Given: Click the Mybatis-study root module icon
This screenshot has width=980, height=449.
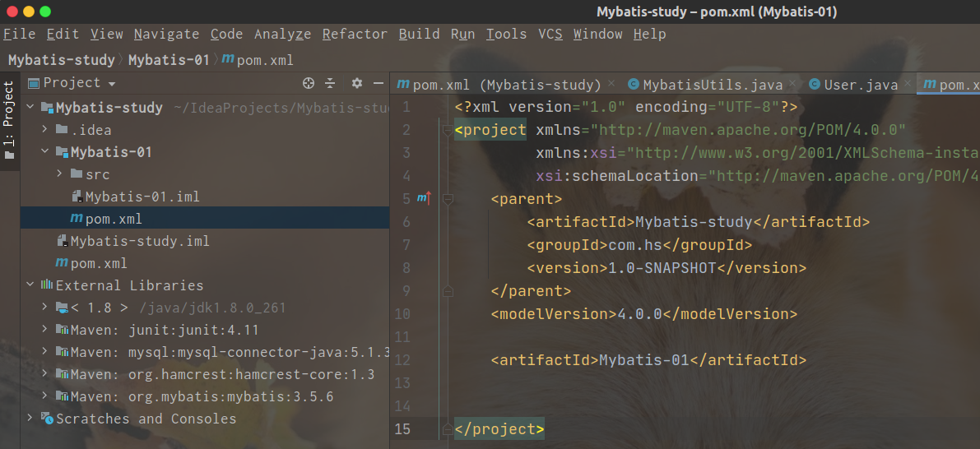Looking at the screenshot, I should pyautogui.click(x=48, y=108).
